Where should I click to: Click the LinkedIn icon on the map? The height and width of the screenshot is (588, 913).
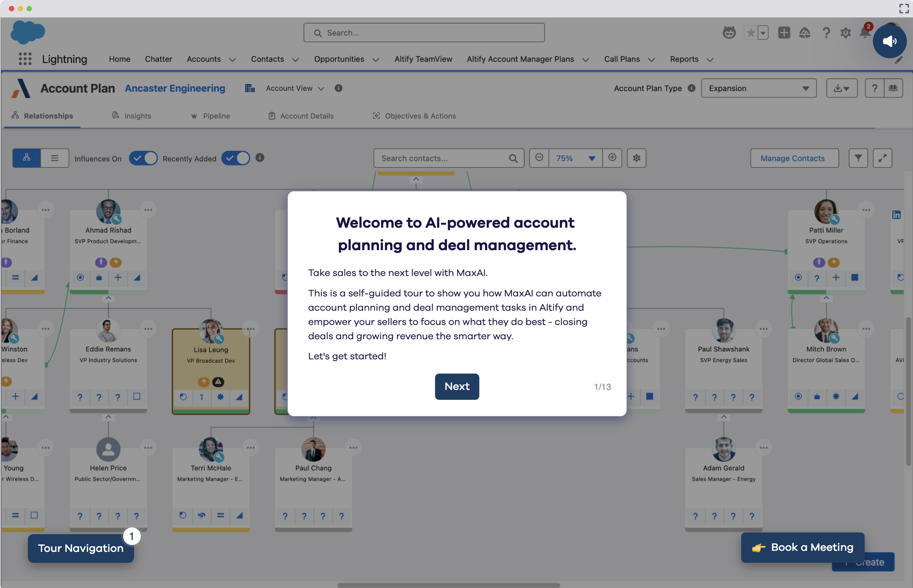click(x=896, y=215)
